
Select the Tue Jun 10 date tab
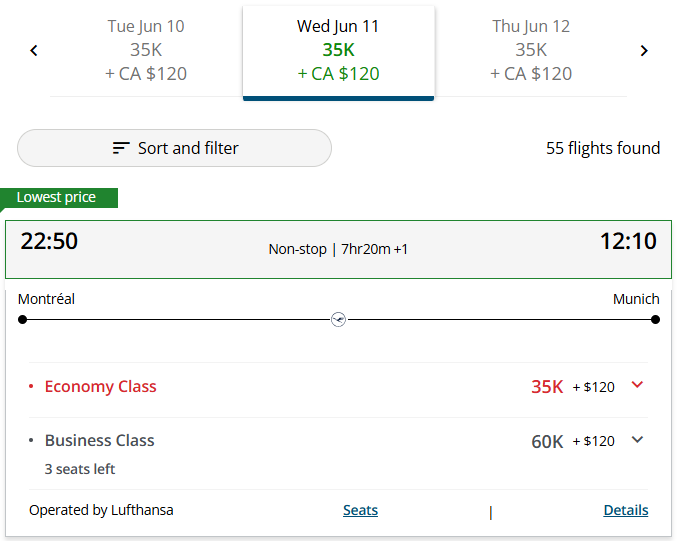[146, 50]
